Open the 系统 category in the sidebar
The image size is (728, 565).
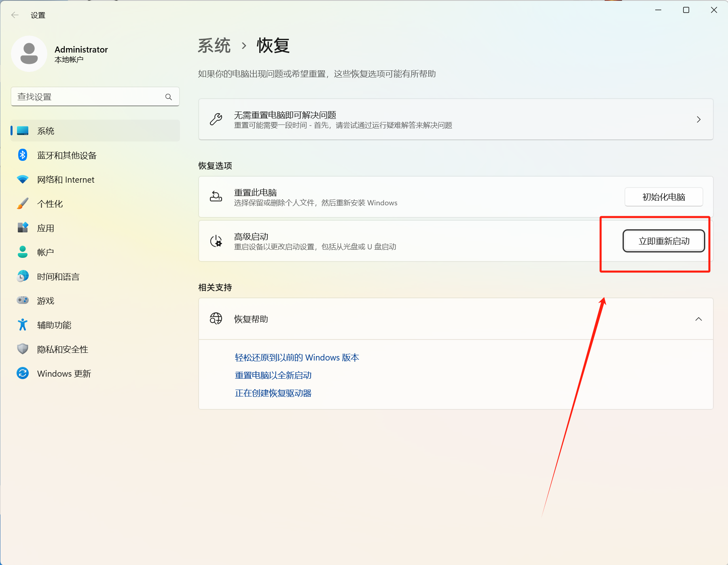coord(95,131)
